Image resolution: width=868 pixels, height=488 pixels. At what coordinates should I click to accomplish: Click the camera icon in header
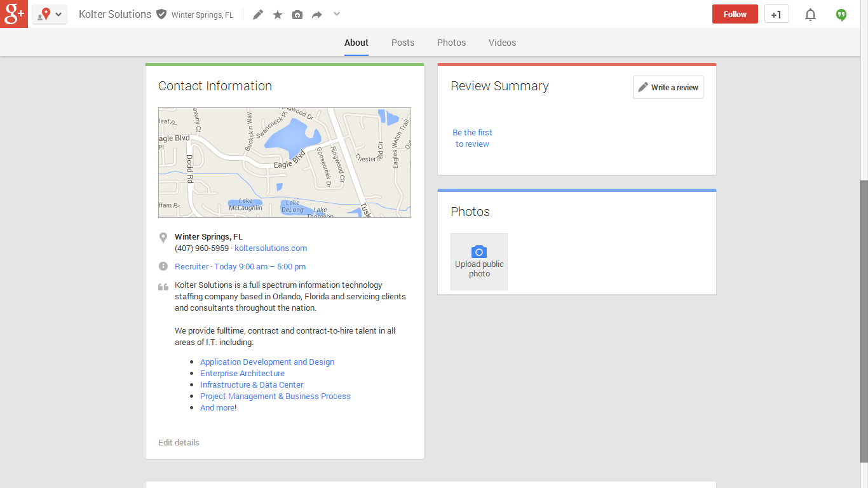297,15
